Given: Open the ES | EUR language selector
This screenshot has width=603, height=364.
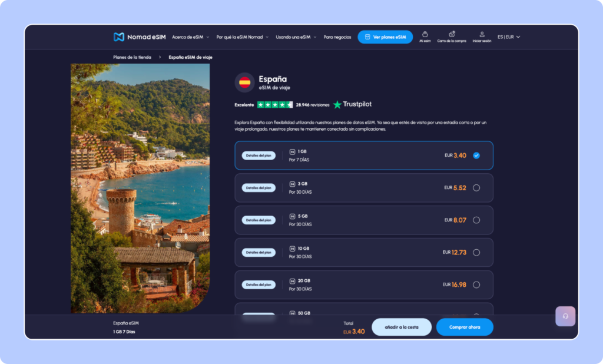Looking at the screenshot, I should click(509, 37).
